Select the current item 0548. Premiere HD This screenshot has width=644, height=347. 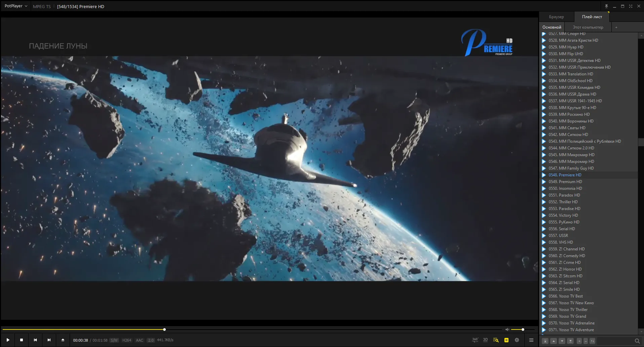(x=589, y=175)
